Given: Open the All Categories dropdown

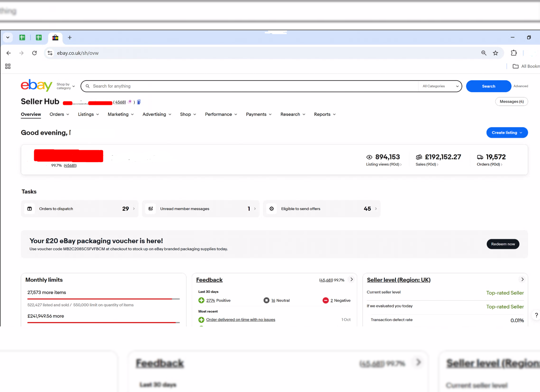Looking at the screenshot, I should pyautogui.click(x=440, y=86).
